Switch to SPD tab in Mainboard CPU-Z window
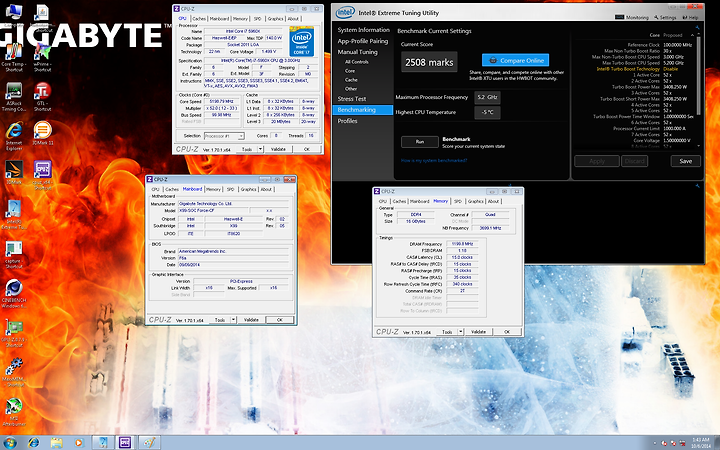This screenshot has height=450, width=720. point(231,189)
